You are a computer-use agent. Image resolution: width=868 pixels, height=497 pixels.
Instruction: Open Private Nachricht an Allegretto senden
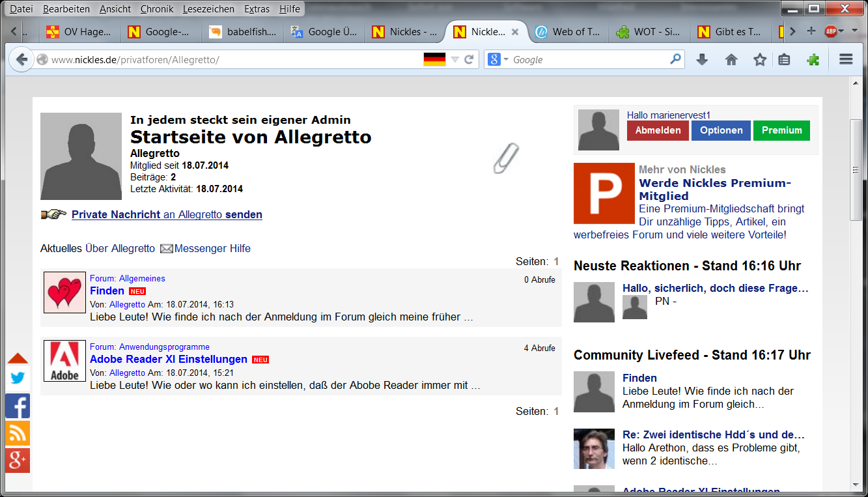[x=167, y=214]
